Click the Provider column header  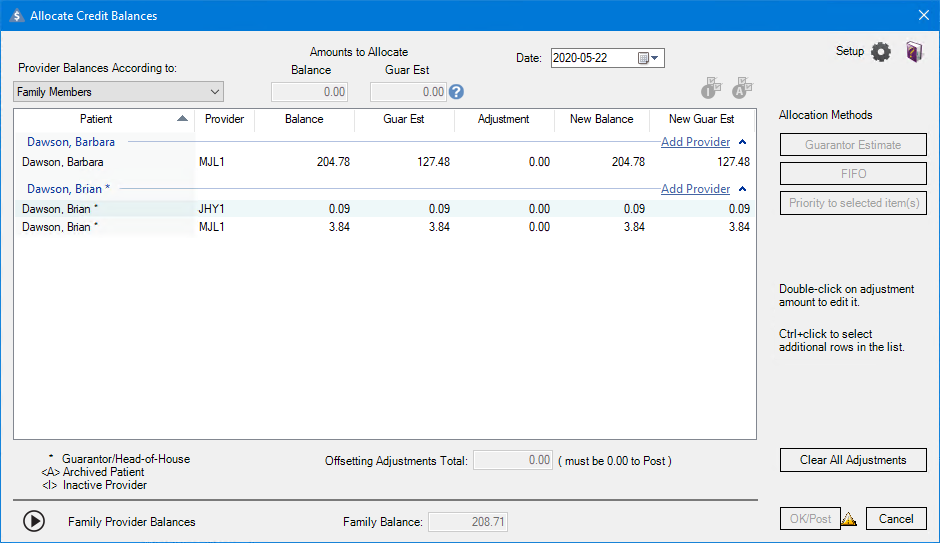(x=224, y=119)
